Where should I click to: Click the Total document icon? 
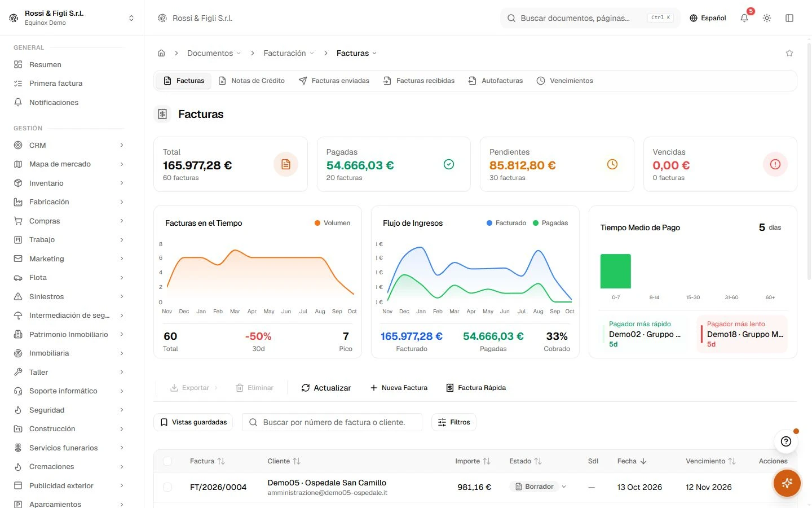point(286,164)
